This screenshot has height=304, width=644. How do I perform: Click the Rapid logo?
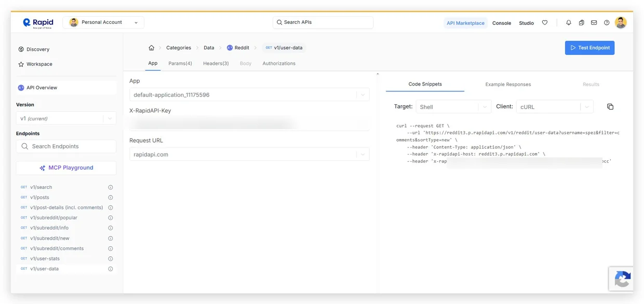[x=38, y=23]
